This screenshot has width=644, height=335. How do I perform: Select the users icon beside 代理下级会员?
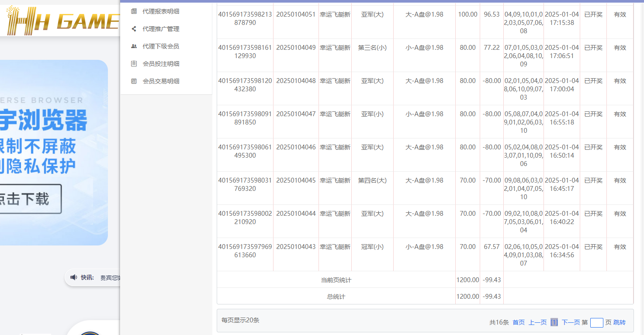click(x=134, y=46)
